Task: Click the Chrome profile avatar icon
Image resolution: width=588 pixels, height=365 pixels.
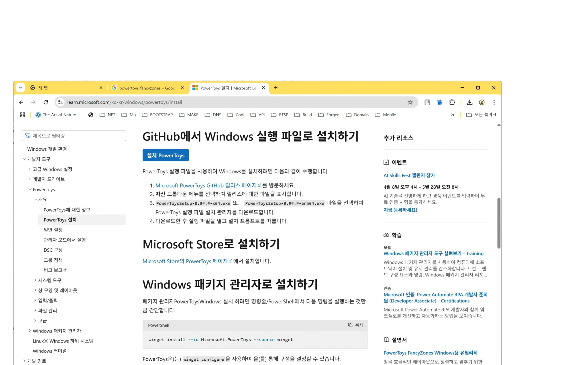Action: point(482,102)
